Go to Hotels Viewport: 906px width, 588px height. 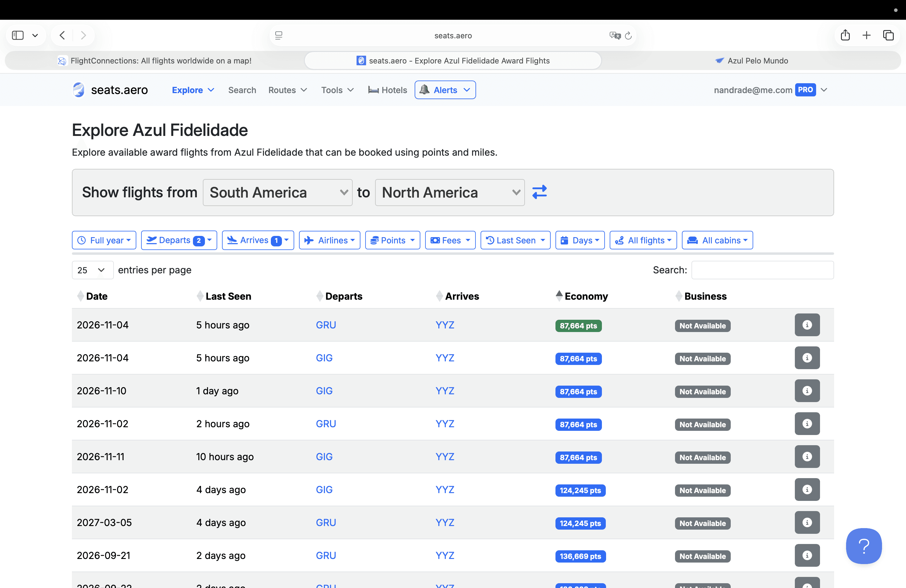pos(387,90)
